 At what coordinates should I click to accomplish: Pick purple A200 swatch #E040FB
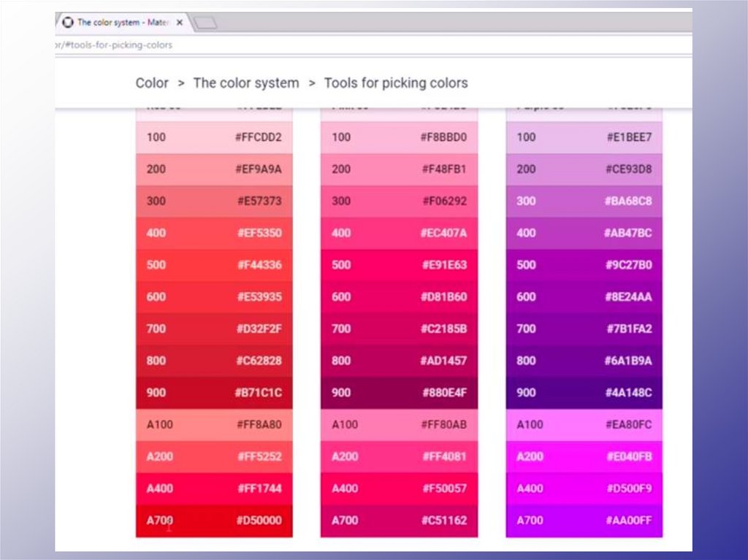(x=584, y=457)
